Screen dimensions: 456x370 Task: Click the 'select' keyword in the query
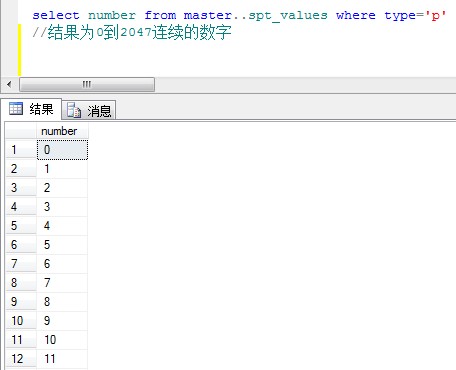[x=56, y=15]
